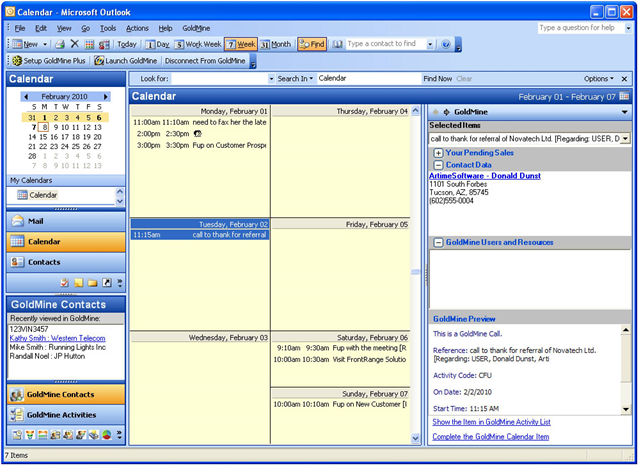Click the Help question mark icon
Viewport: 642px width, 470px height.
pyautogui.click(x=445, y=45)
